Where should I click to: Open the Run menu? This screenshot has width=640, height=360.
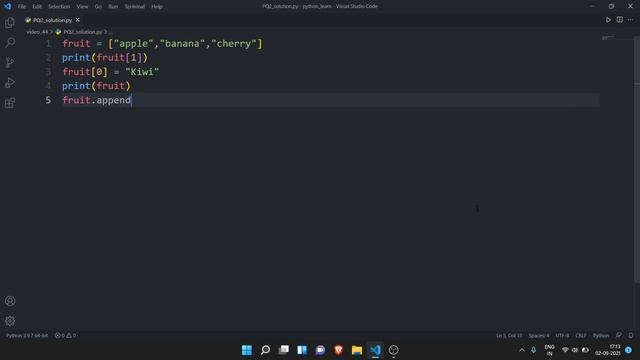point(113,7)
